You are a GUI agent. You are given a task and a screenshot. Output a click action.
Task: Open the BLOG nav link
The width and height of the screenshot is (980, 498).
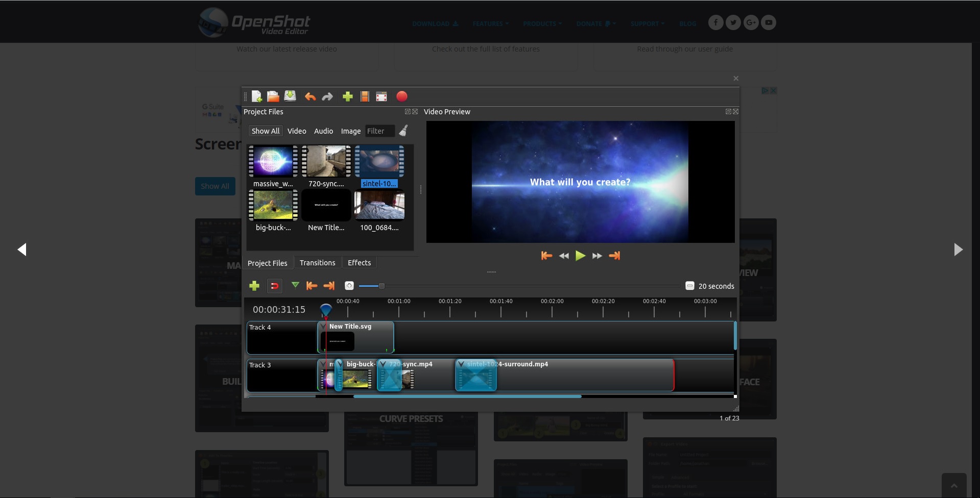coord(687,23)
